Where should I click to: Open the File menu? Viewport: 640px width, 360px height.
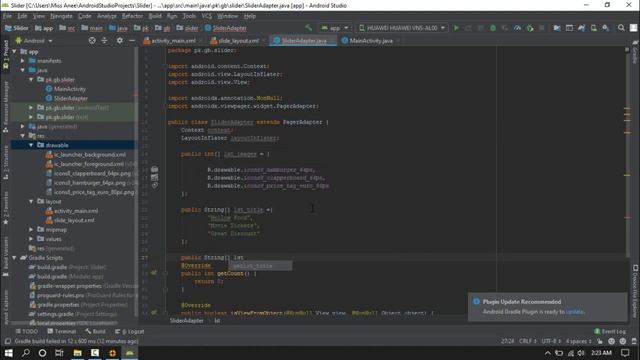(7, 16)
